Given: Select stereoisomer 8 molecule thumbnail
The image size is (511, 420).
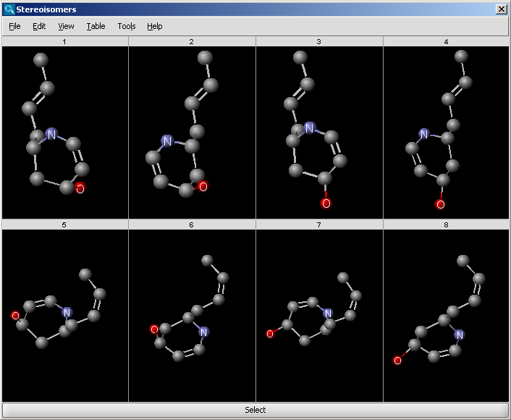Looking at the screenshot, I should (446, 316).
